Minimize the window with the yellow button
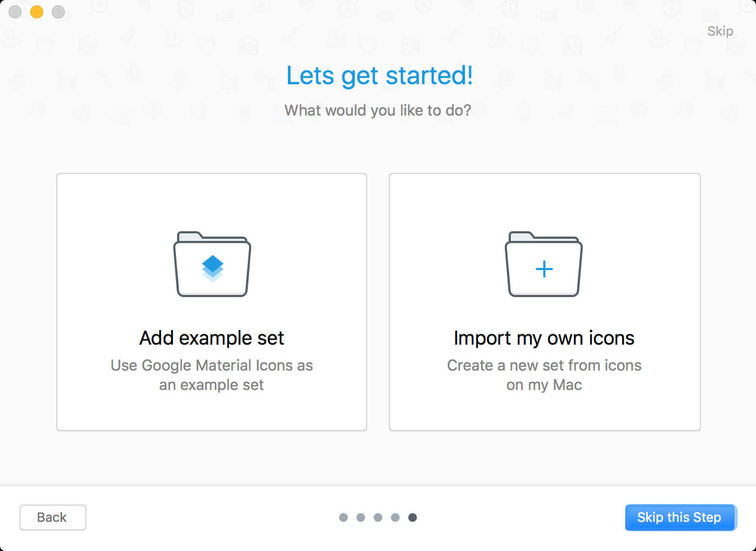The width and height of the screenshot is (756, 551). (x=37, y=11)
